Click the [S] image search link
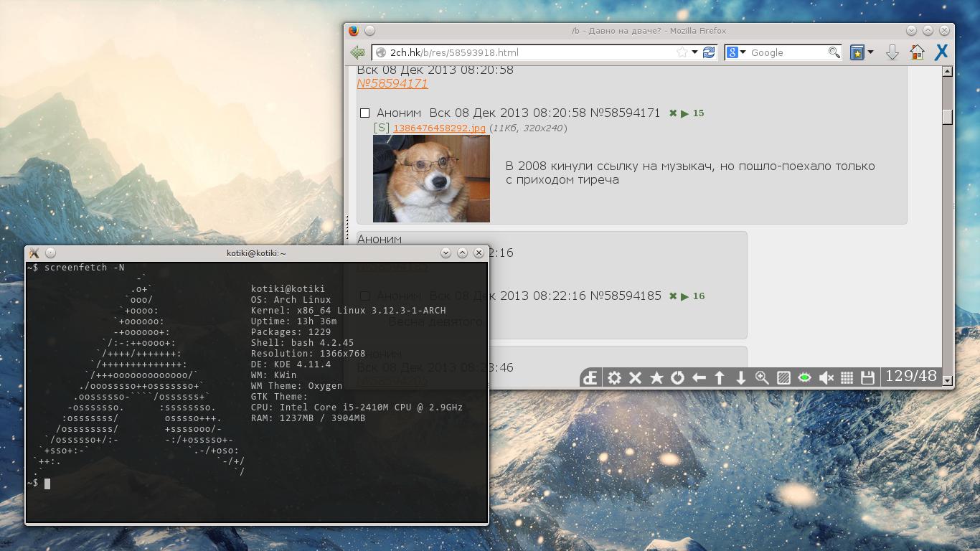The image size is (980, 551). 382,128
